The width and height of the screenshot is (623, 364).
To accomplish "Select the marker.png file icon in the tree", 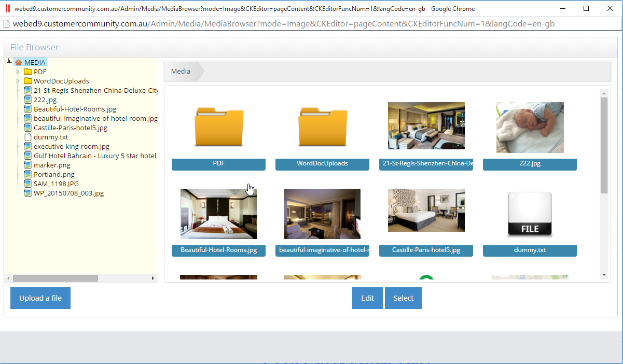I will pyautogui.click(x=27, y=165).
